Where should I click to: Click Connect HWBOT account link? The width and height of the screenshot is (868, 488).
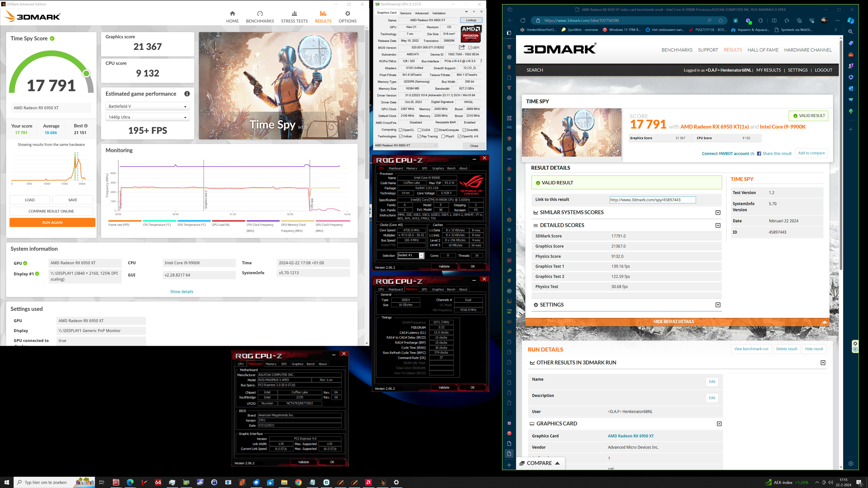[725, 154]
